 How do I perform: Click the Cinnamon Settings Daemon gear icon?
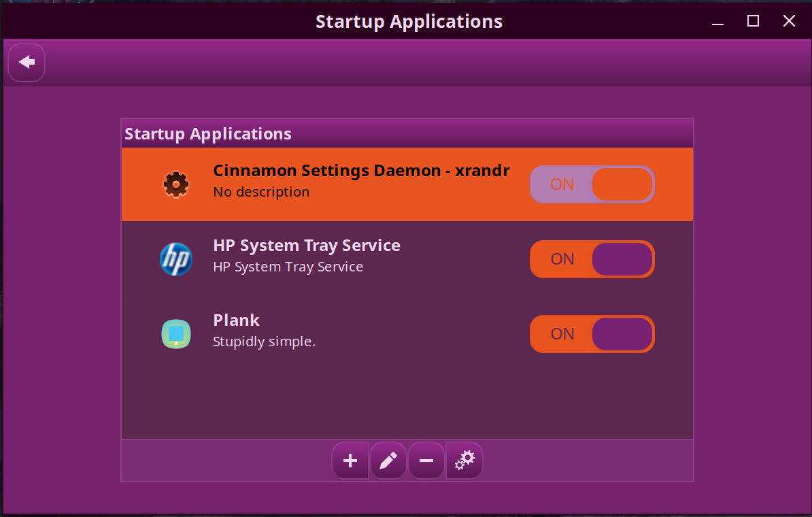point(175,184)
